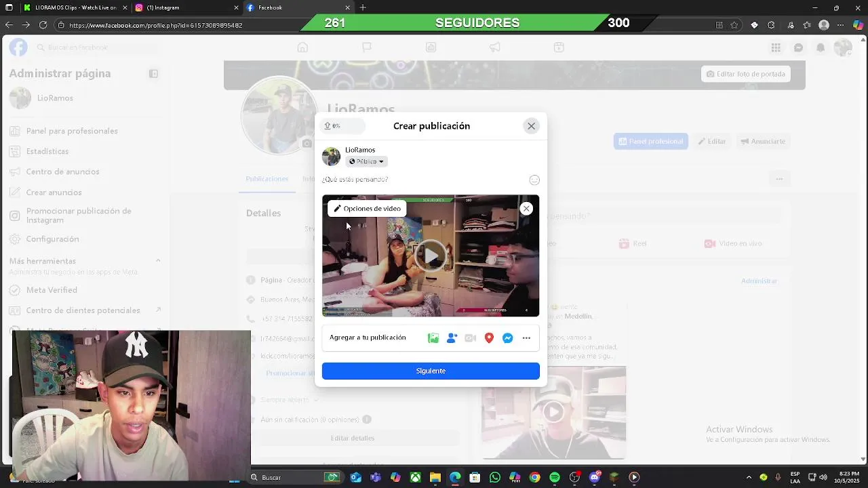Open Opciones de video

[x=367, y=209]
